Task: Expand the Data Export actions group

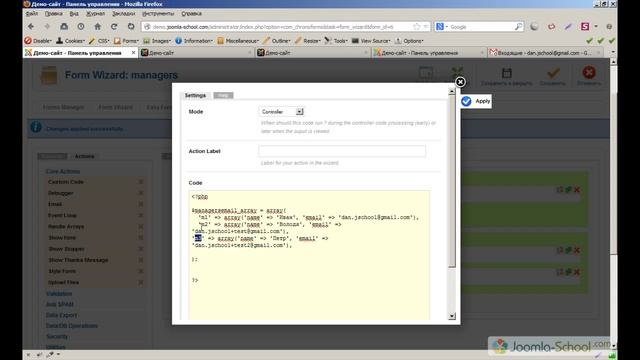Action: coord(61,315)
